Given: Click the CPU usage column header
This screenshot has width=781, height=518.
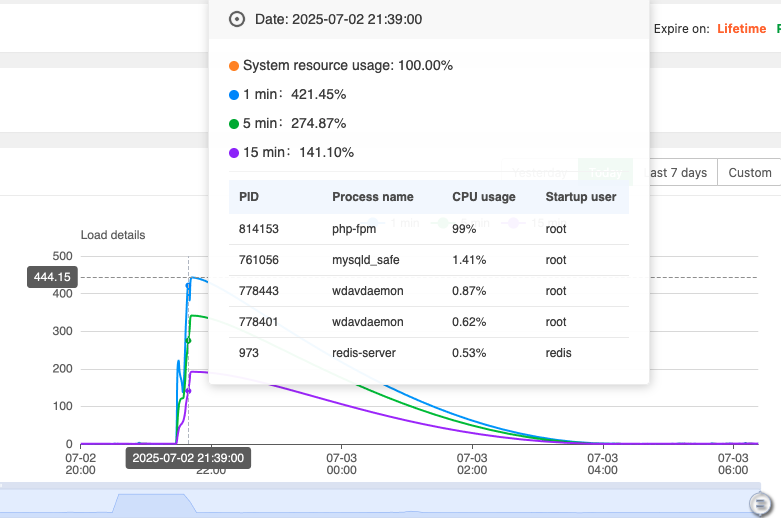Looking at the screenshot, I should coord(484,197).
